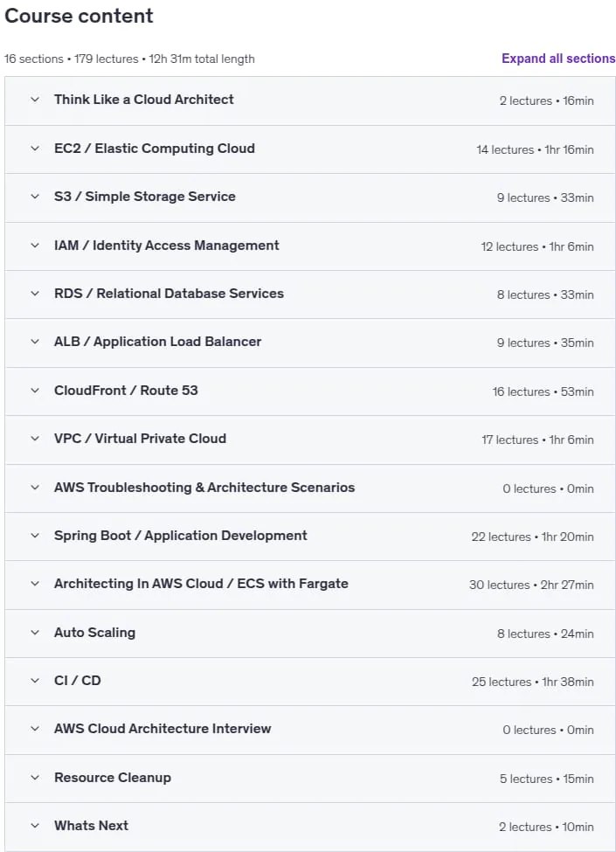Viewport: 616px width, 852px height.
Task: Click the chevron beside CI / CD
Action: [35, 681]
